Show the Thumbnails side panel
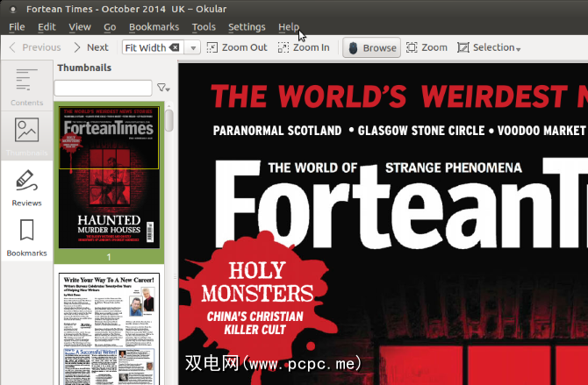The height and width of the screenshot is (385, 588). click(x=26, y=136)
